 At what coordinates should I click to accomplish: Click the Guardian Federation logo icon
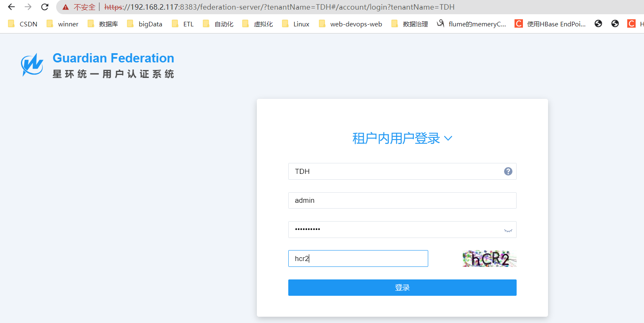click(32, 65)
